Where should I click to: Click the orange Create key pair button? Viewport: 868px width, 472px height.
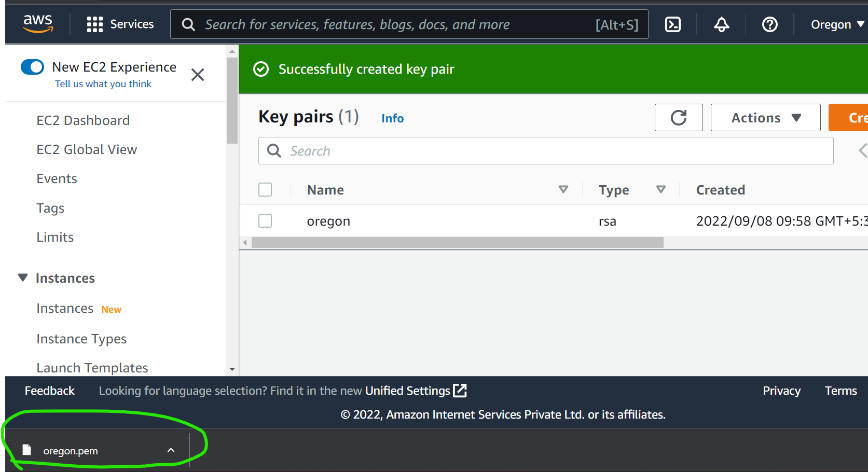pos(848,118)
